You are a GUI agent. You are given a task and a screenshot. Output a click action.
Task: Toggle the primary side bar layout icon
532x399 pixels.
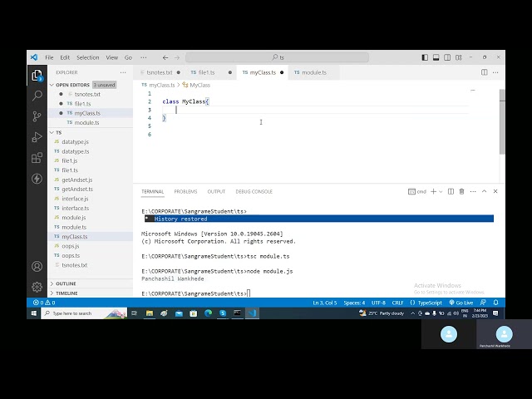click(425, 57)
